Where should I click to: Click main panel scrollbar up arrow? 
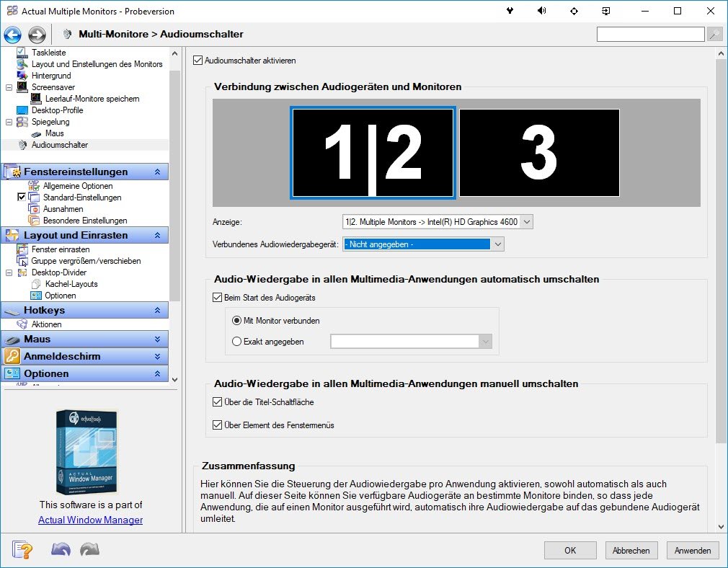(721, 53)
